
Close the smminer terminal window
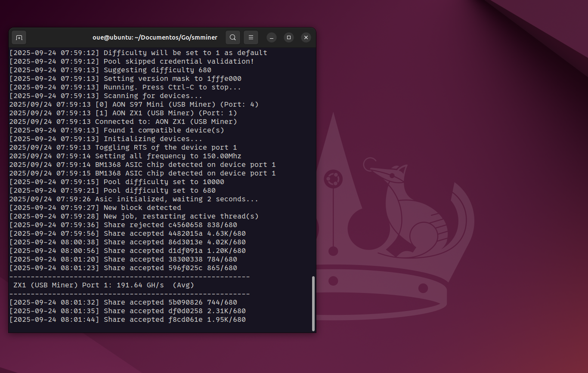pyautogui.click(x=306, y=37)
